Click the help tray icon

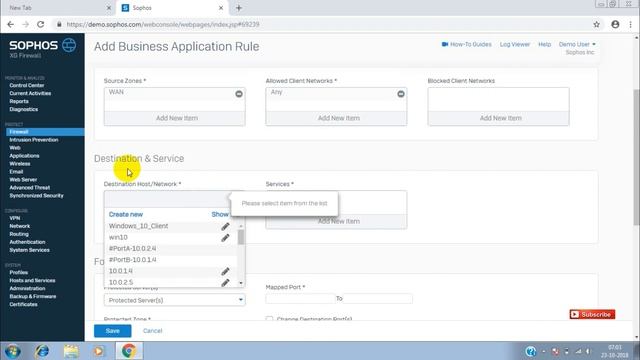tap(531, 351)
